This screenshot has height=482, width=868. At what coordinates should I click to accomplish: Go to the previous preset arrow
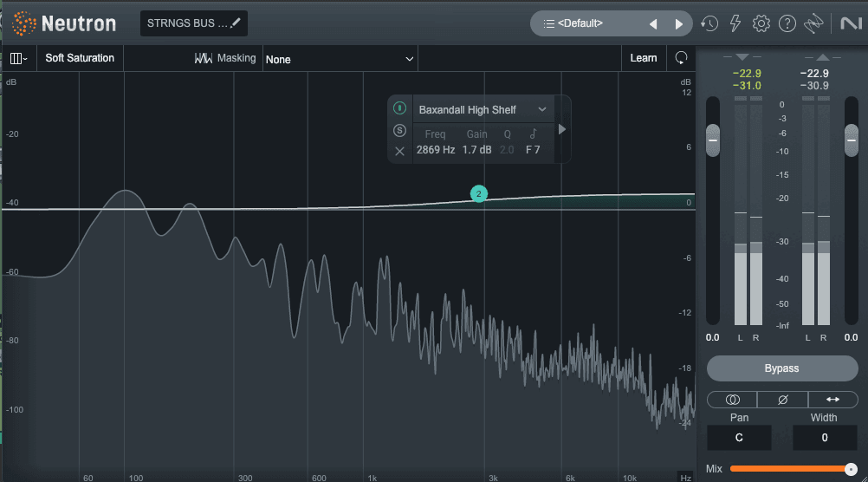[x=653, y=23]
